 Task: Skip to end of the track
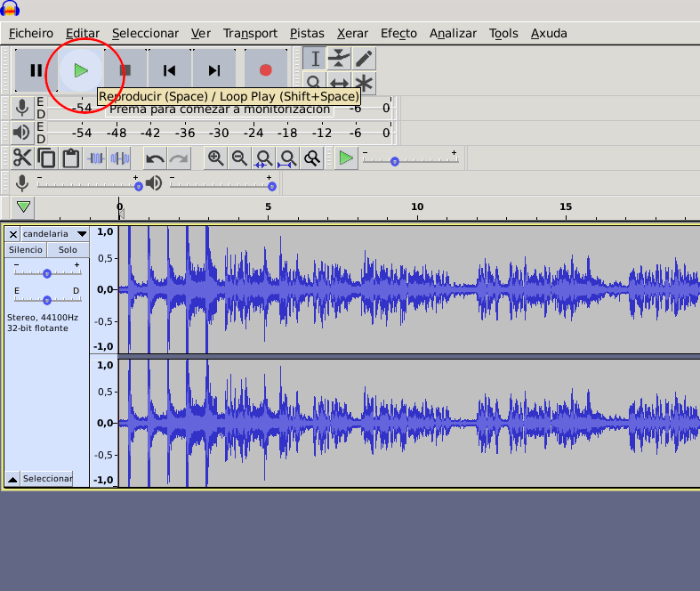click(x=214, y=70)
